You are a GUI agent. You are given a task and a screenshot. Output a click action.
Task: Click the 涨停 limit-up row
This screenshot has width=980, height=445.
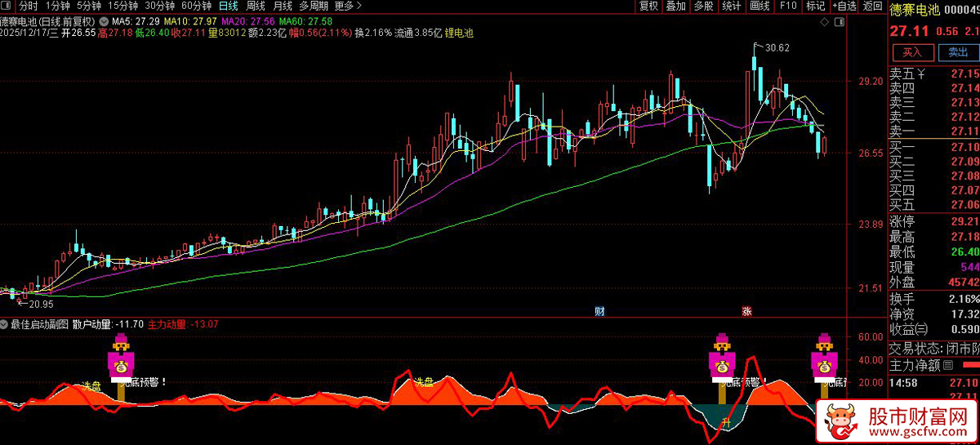(934, 221)
